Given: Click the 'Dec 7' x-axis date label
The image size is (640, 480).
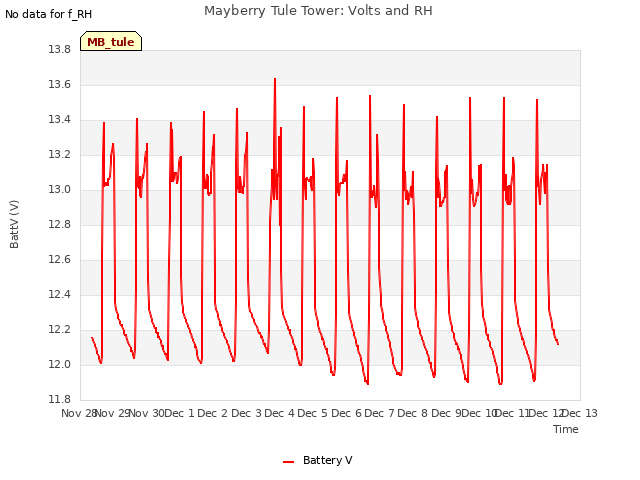Looking at the screenshot, I should (380, 413).
